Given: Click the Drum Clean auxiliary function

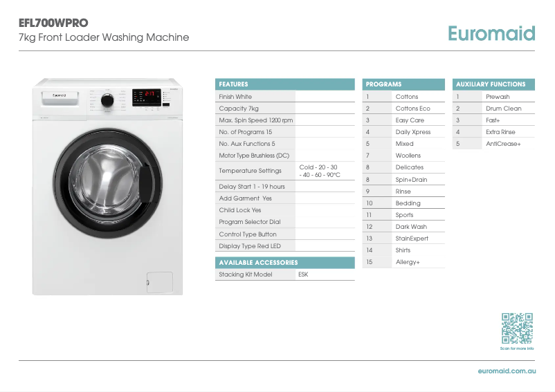Looking at the screenshot, I should click(503, 109).
